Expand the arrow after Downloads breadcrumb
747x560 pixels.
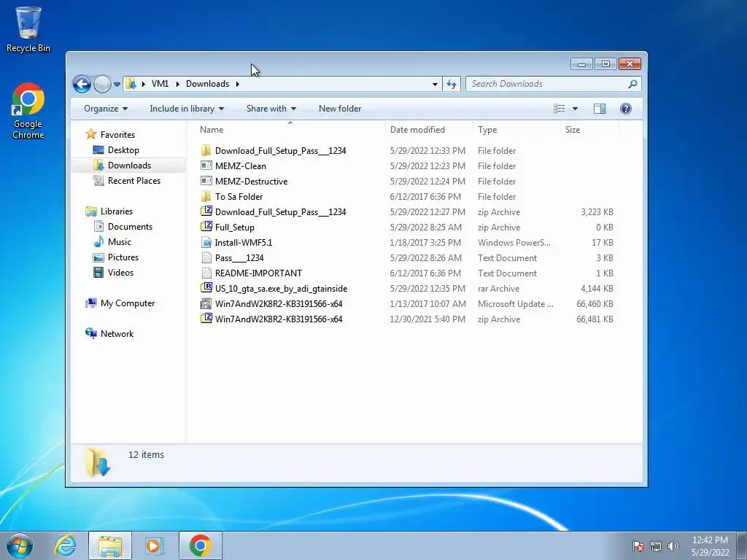pyautogui.click(x=237, y=85)
